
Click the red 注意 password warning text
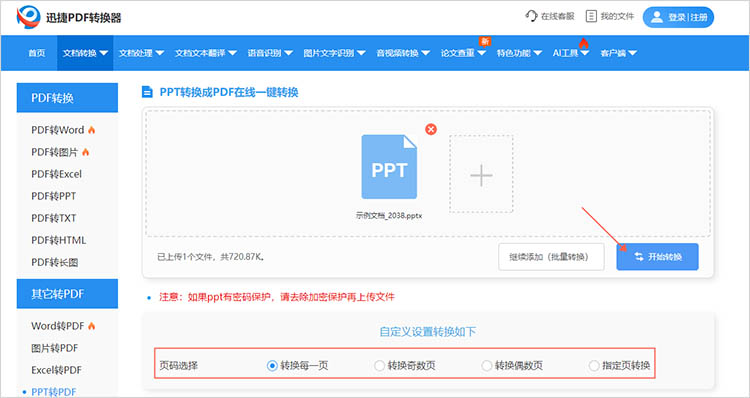click(x=276, y=297)
